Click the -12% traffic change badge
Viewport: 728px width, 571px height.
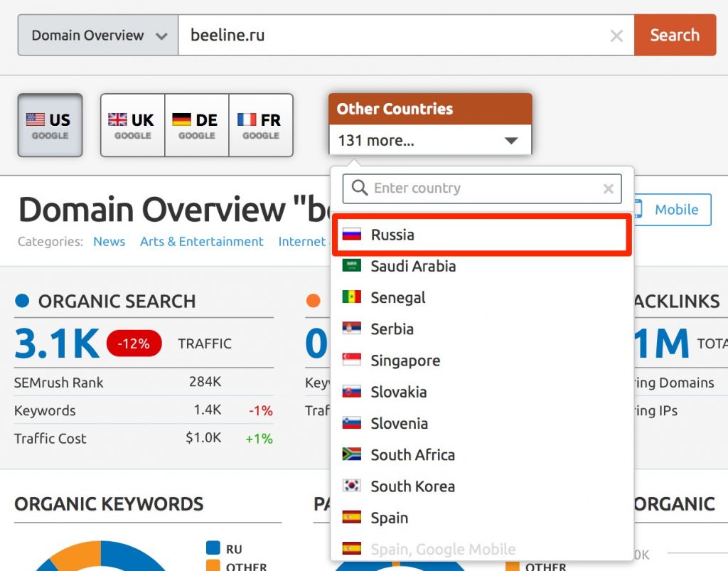pyautogui.click(x=134, y=343)
